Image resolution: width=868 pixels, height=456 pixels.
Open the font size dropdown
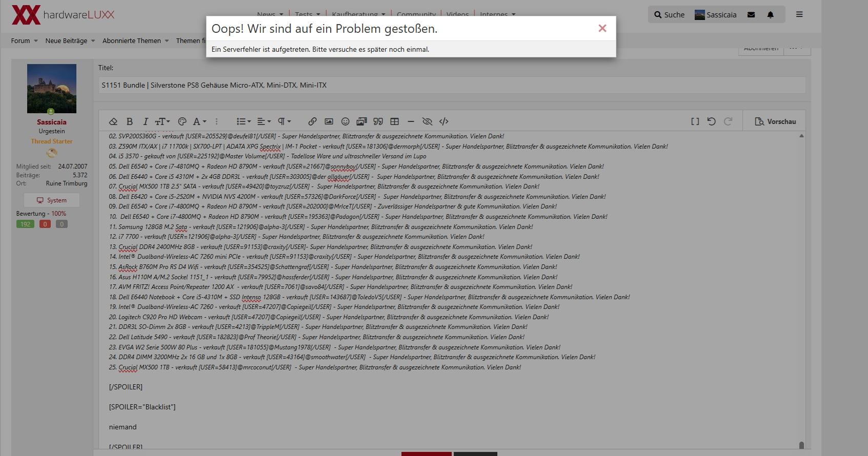163,121
